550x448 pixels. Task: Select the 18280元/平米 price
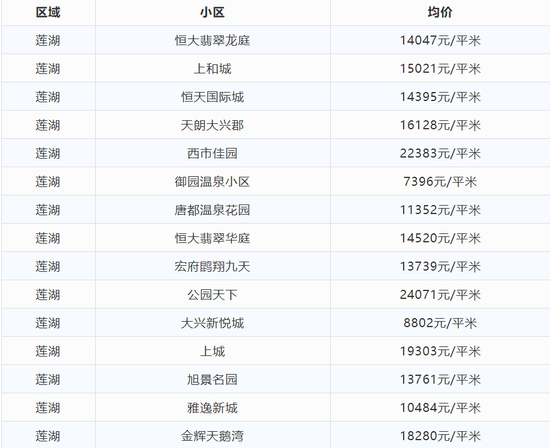click(x=440, y=436)
